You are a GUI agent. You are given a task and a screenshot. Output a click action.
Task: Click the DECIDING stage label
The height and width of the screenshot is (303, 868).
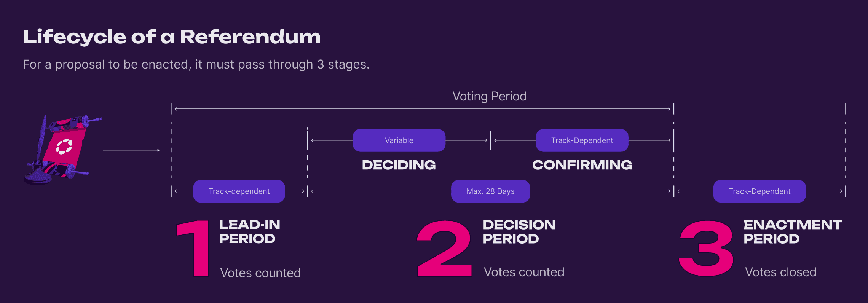[x=399, y=165]
